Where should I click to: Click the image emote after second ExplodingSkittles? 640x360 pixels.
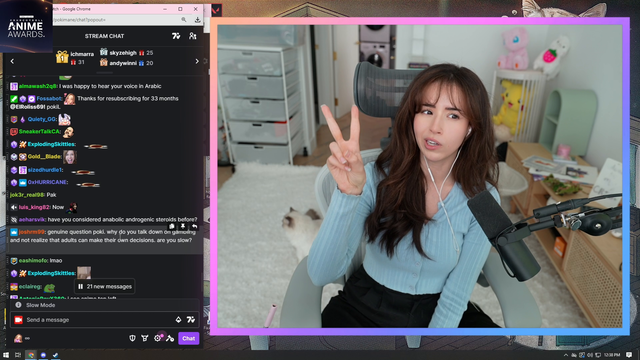pyautogui.click(x=84, y=273)
